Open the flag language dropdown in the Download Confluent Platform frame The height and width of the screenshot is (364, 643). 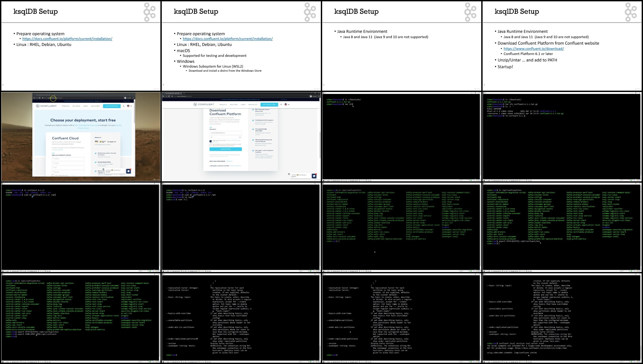pyautogui.click(x=287, y=104)
